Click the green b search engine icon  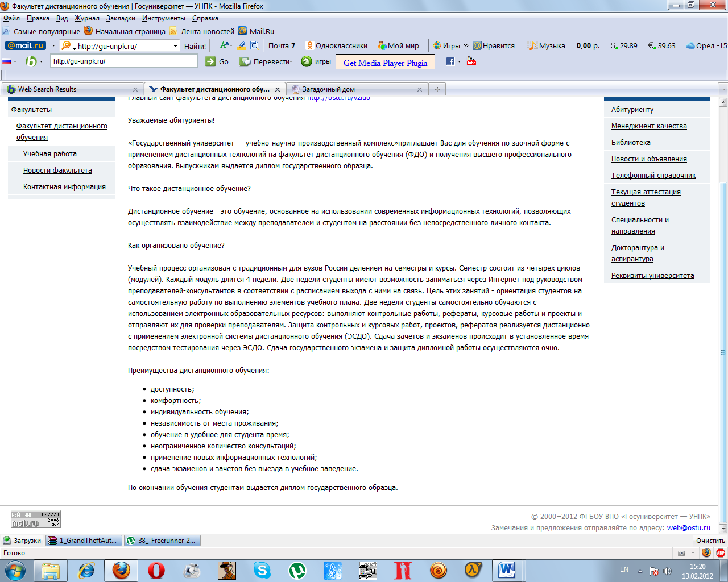click(31, 61)
